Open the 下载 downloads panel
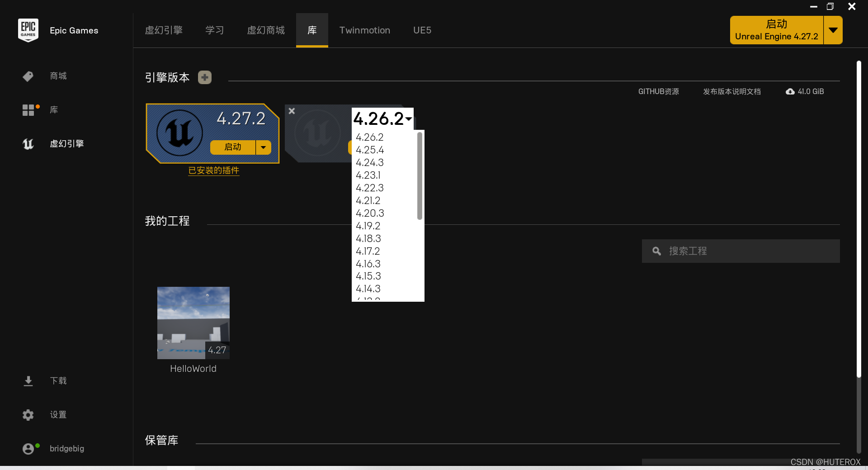The image size is (868, 470). coord(58,380)
